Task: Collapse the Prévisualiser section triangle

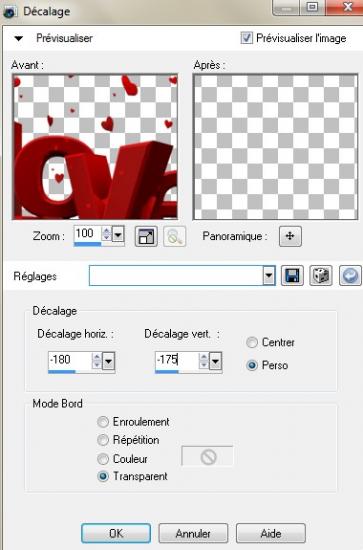Action: tap(19, 39)
